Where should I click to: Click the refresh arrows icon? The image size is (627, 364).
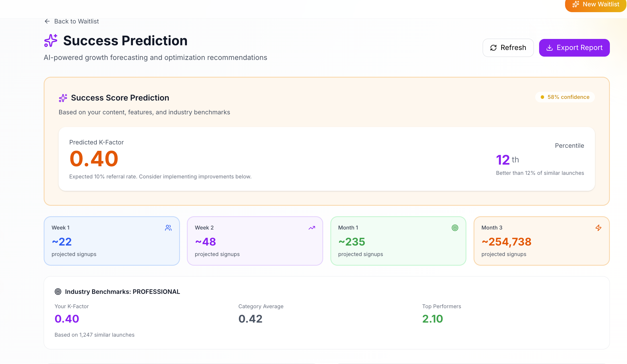[x=493, y=48]
